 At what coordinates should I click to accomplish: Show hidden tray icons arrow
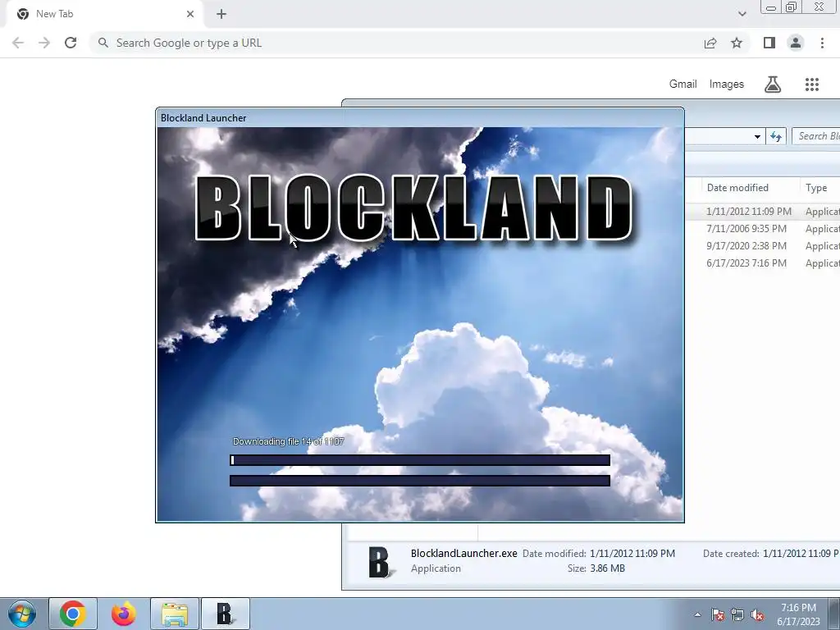(697, 614)
